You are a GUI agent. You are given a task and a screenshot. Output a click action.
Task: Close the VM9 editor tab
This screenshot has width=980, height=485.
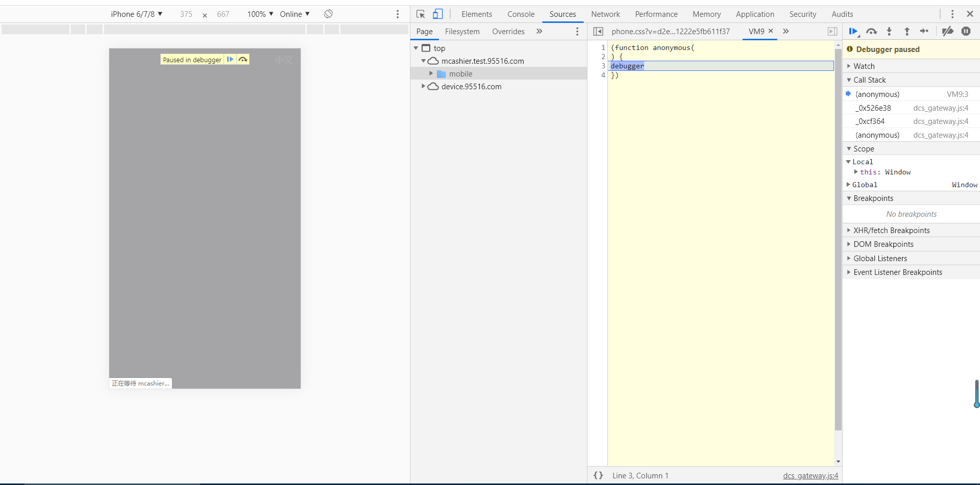coord(771,31)
